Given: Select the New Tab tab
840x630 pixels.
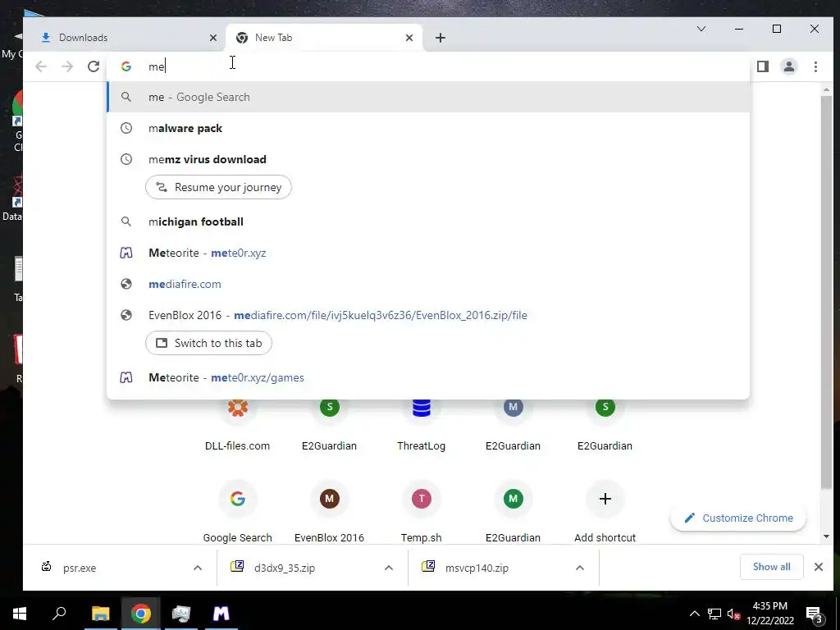Looking at the screenshot, I should pyautogui.click(x=324, y=38).
